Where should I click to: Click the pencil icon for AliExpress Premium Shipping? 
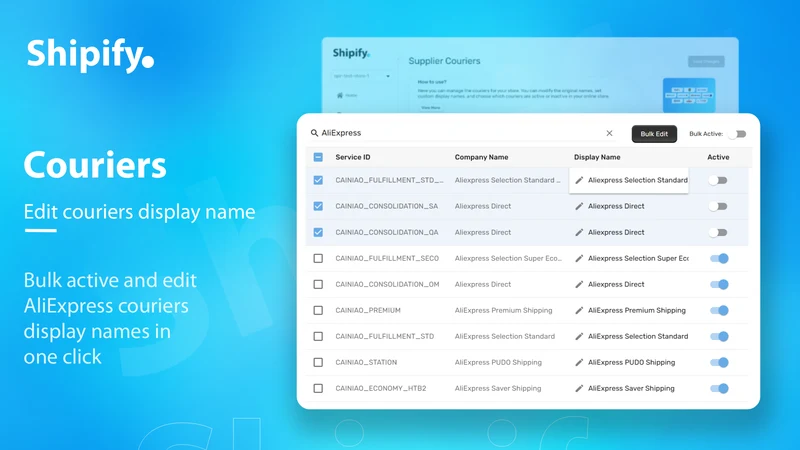pyautogui.click(x=579, y=310)
